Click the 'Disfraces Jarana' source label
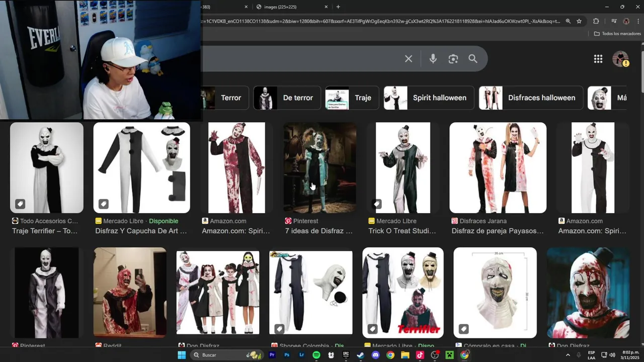 pos(482,221)
